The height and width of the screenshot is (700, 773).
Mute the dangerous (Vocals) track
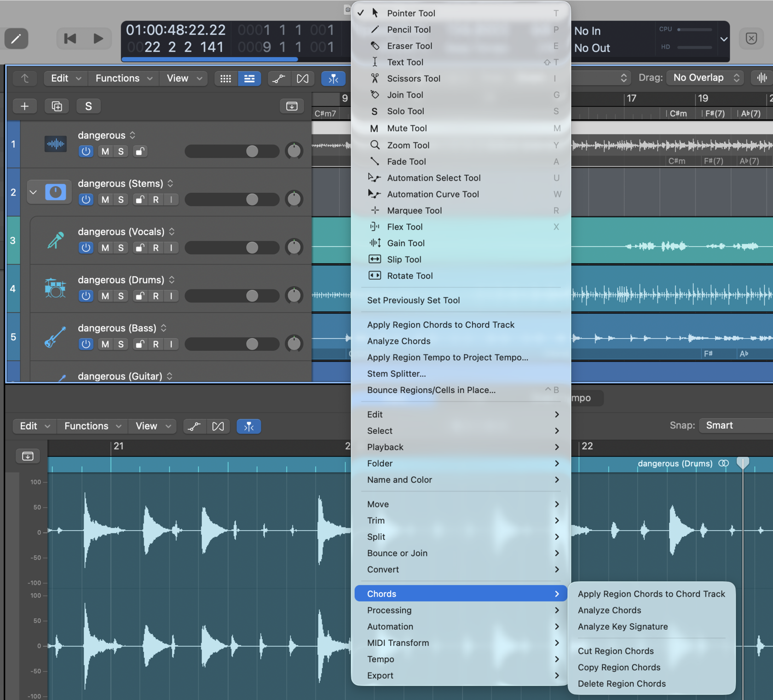104,248
